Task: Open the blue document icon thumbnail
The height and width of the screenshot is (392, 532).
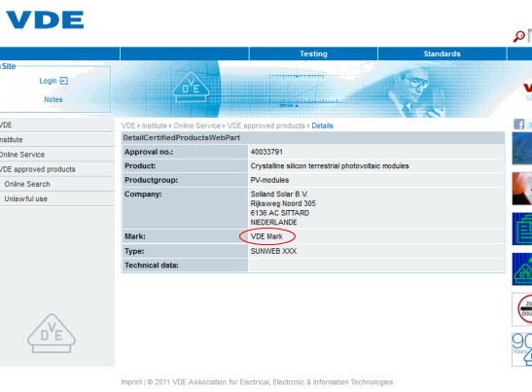Action: click(x=522, y=229)
